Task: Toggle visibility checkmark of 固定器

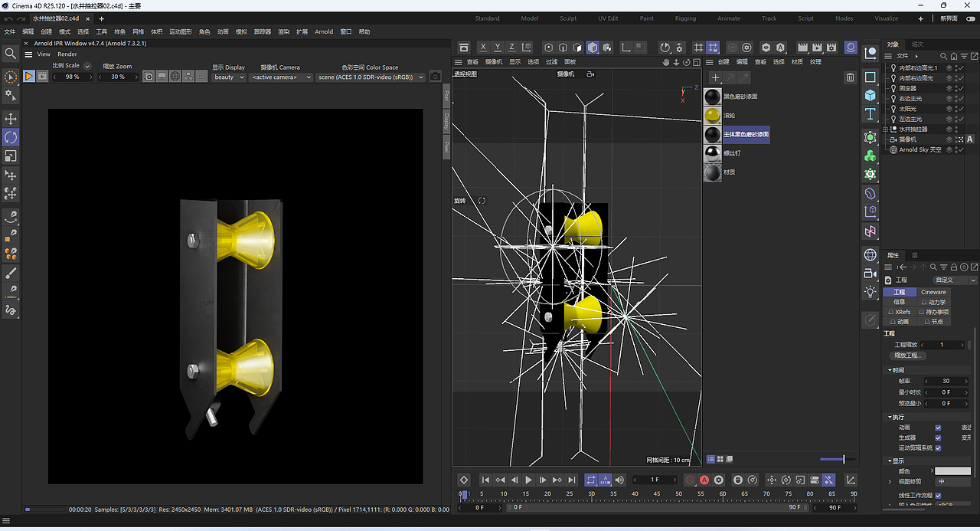Action: (x=959, y=88)
